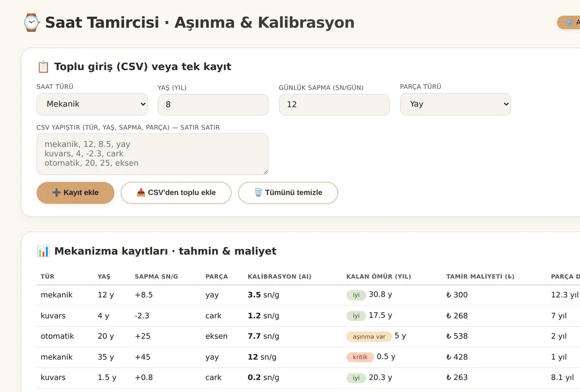Open the Saat Türü dropdown showing Mekanik
The width and height of the screenshot is (580, 392).
pyautogui.click(x=92, y=104)
